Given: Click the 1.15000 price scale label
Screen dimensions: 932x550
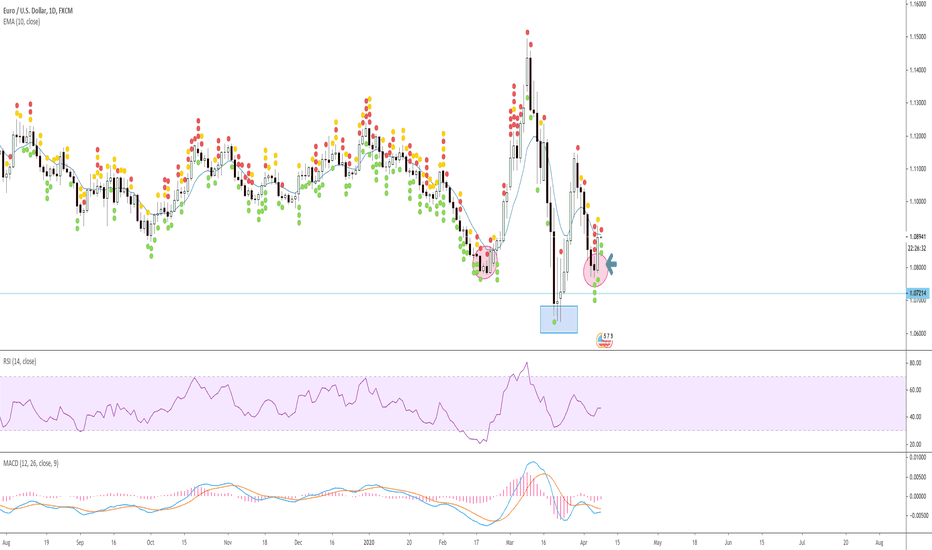Looking at the screenshot, I should tap(917, 37).
